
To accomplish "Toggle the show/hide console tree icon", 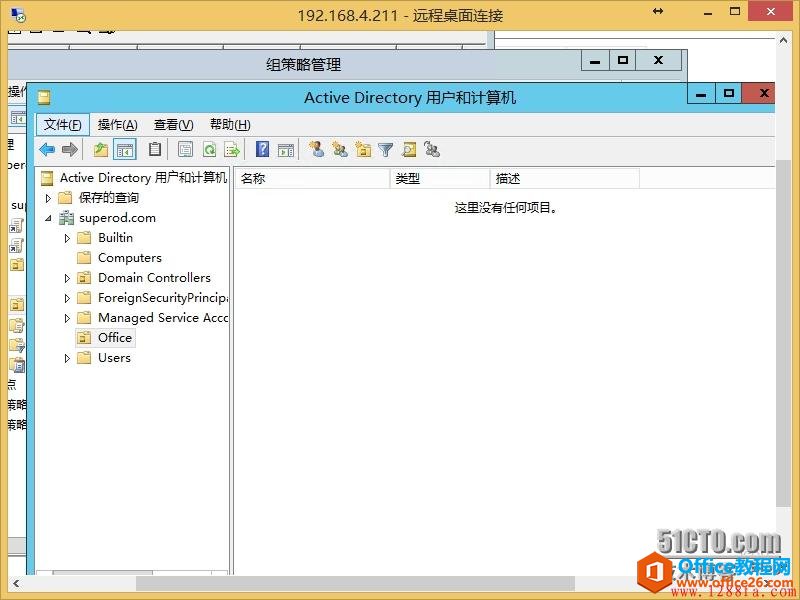I will click(125, 149).
